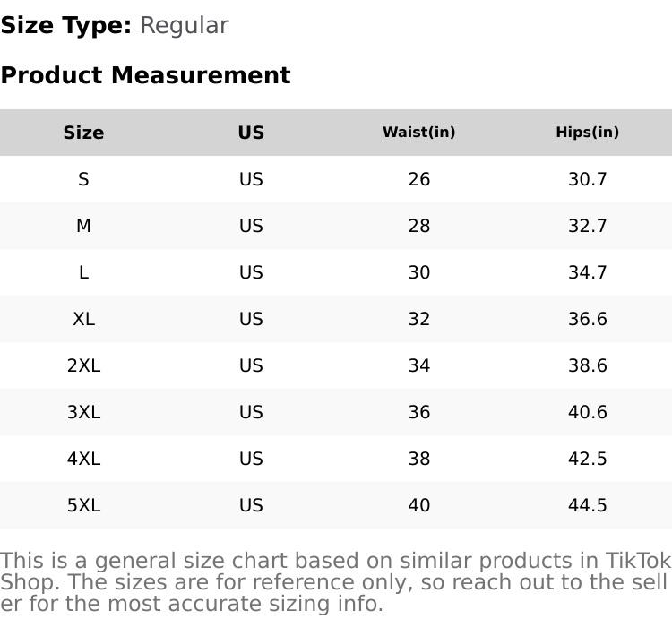The image size is (672, 636).
Task: Select the hips value 36.6
Action: point(587,319)
